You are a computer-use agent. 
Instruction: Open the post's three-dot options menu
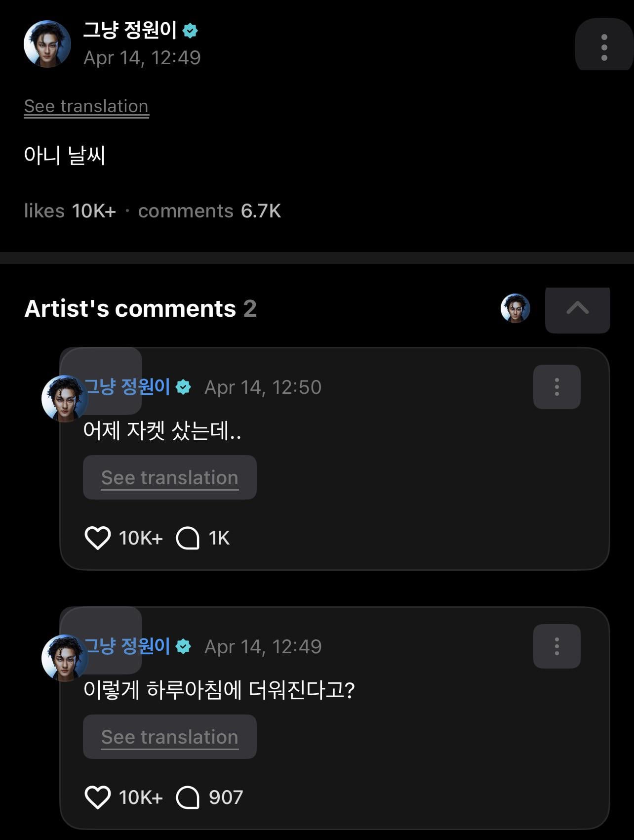coord(604,47)
